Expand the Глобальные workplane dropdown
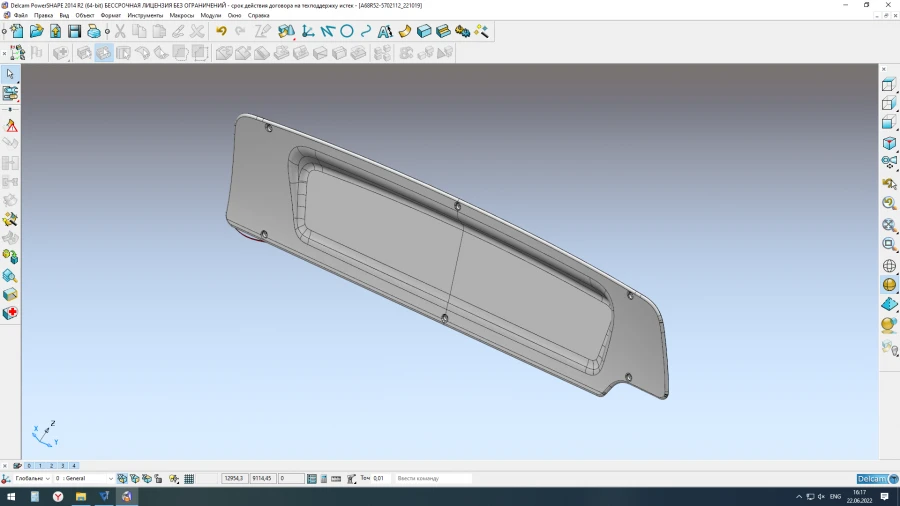Image resolution: width=900 pixels, height=506 pixels. (49, 479)
